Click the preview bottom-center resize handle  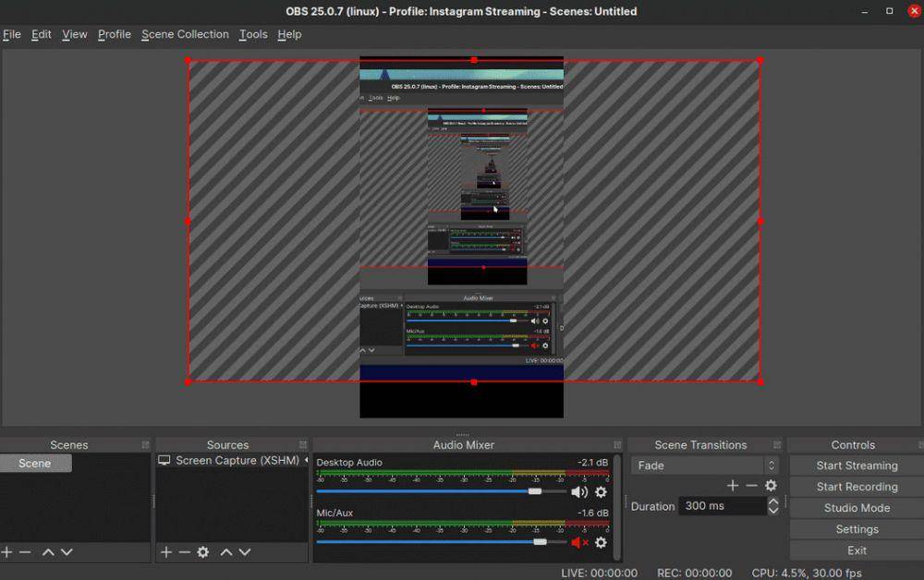[x=474, y=382]
